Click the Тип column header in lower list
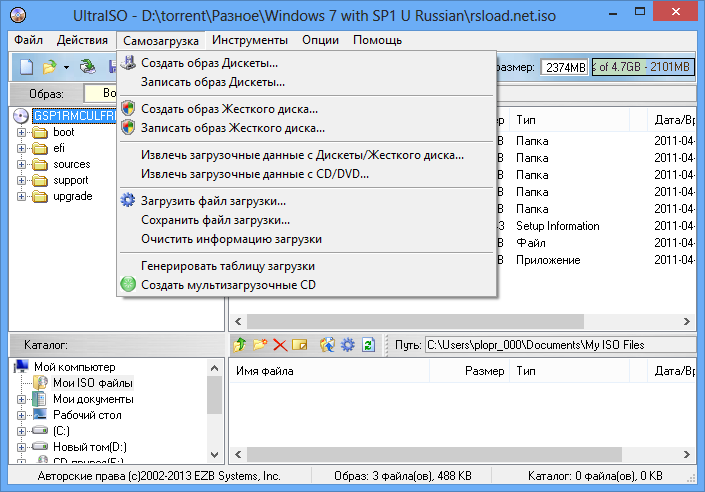Screen dimensions: 705x492 tap(569, 371)
